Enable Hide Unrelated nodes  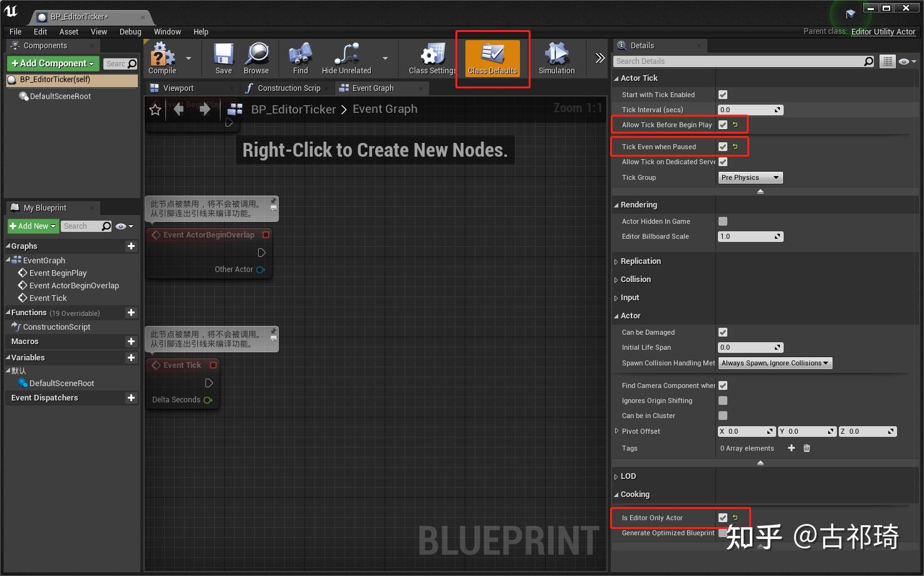pyautogui.click(x=345, y=58)
